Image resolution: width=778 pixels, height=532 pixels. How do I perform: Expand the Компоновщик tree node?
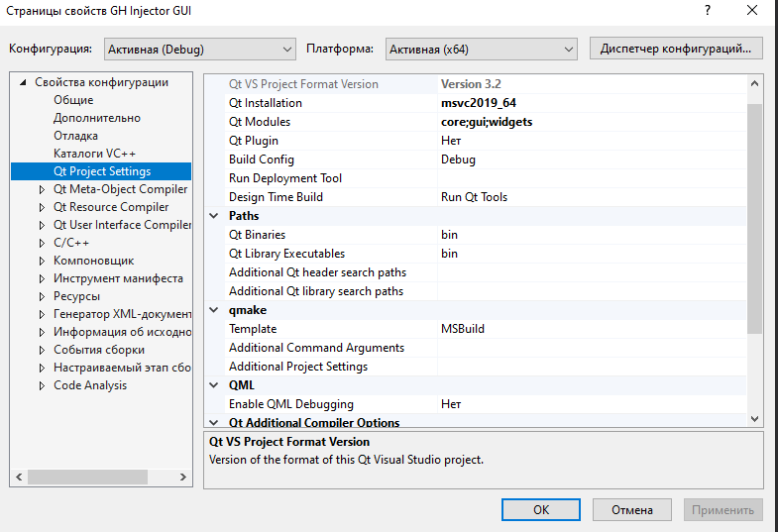click(42, 261)
